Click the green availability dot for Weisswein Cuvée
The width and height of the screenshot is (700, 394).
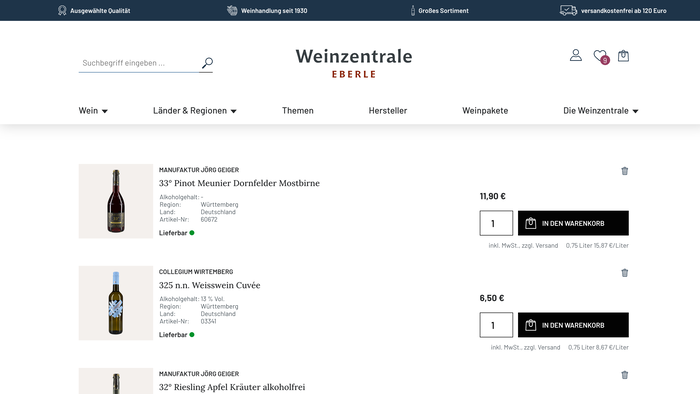[192, 335]
